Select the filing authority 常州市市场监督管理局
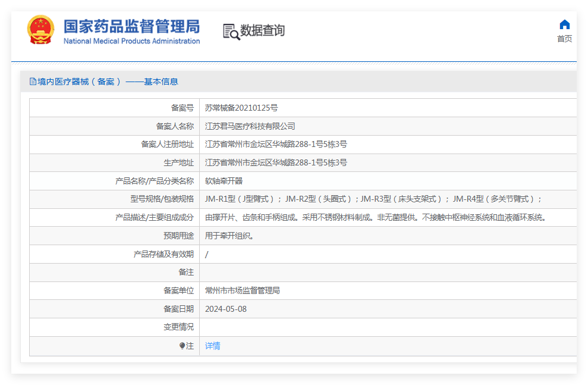Screen dimensions: 588x385 pyautogui.click(x=242, y=290)
